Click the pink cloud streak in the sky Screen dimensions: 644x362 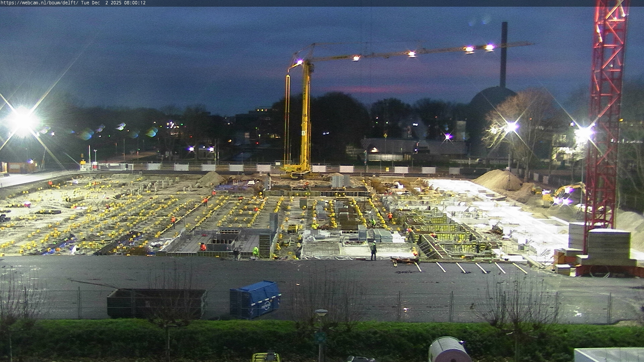pyautogui.click(x=369, y=89)
